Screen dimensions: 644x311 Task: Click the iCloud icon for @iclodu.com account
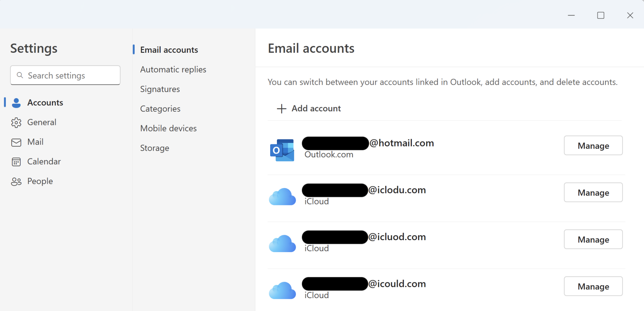click(x=282, y=197)
